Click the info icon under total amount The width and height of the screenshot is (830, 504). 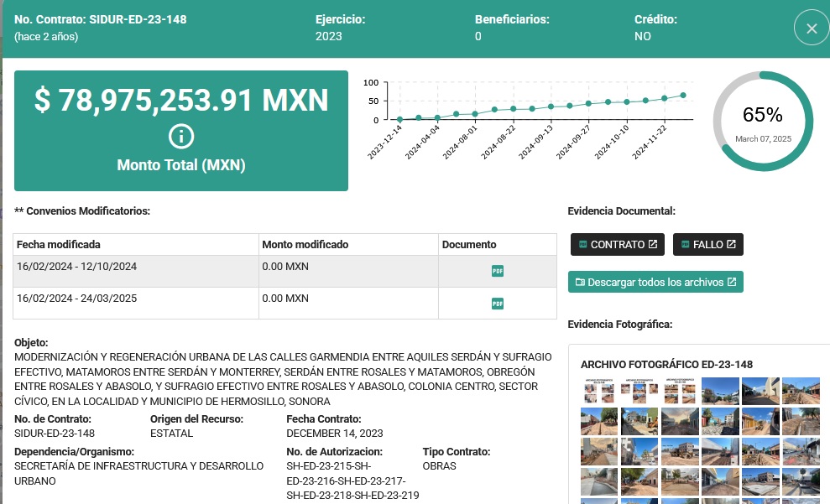pyautogui.click(x=181, y=137)
